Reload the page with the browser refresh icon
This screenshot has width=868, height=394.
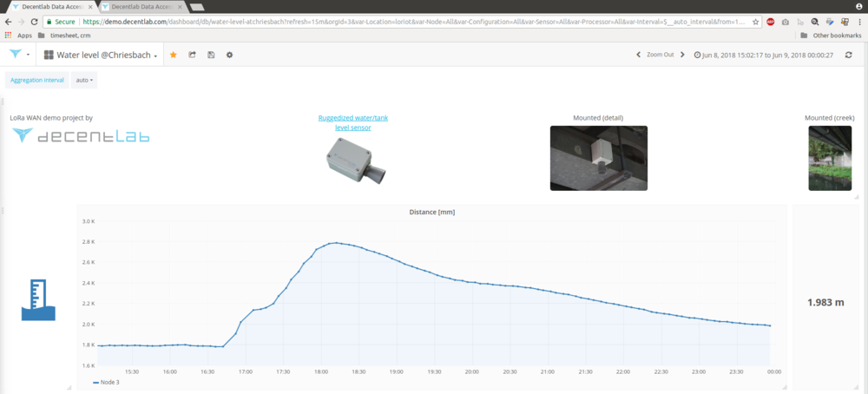[x=35, y=22]
